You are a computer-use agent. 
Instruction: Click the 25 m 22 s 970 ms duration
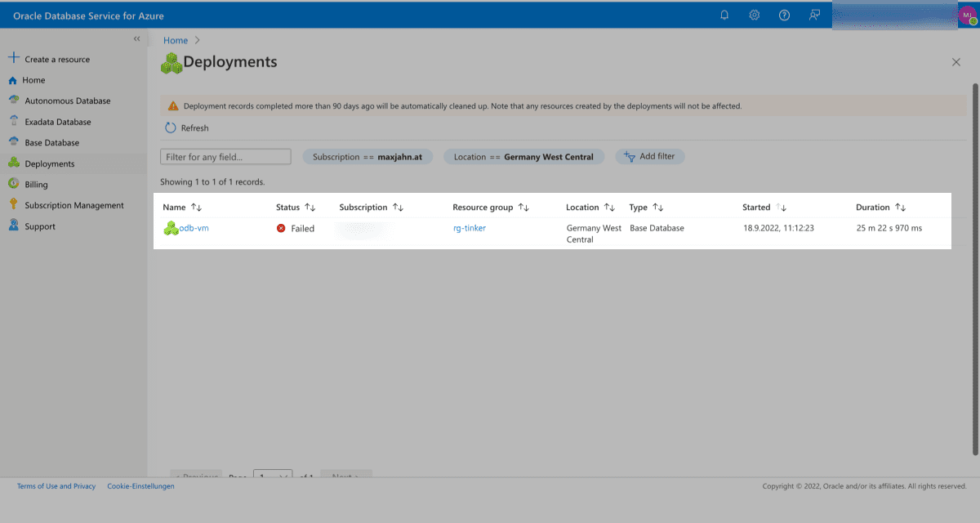(x=889, y=228)
